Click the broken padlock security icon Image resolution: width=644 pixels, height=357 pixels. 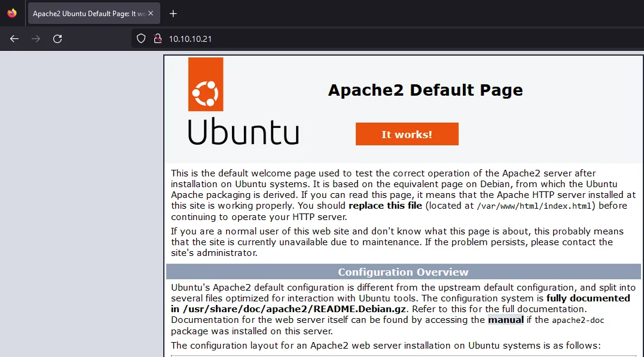(157, 38)
